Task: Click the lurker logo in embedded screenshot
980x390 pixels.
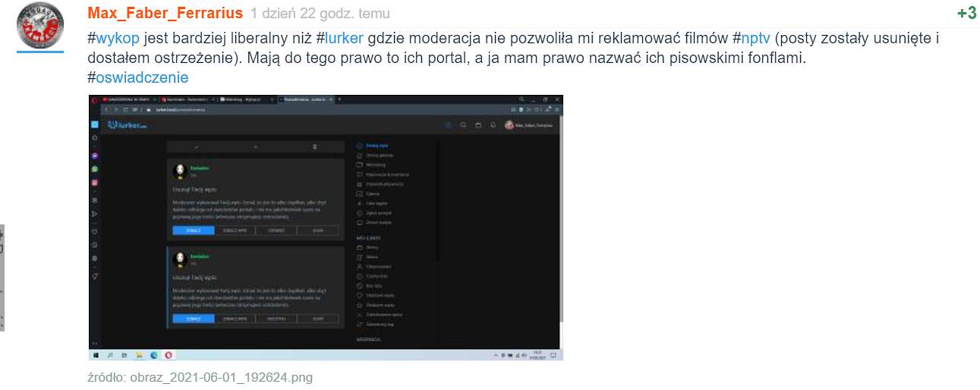Action: pos(127,125)
